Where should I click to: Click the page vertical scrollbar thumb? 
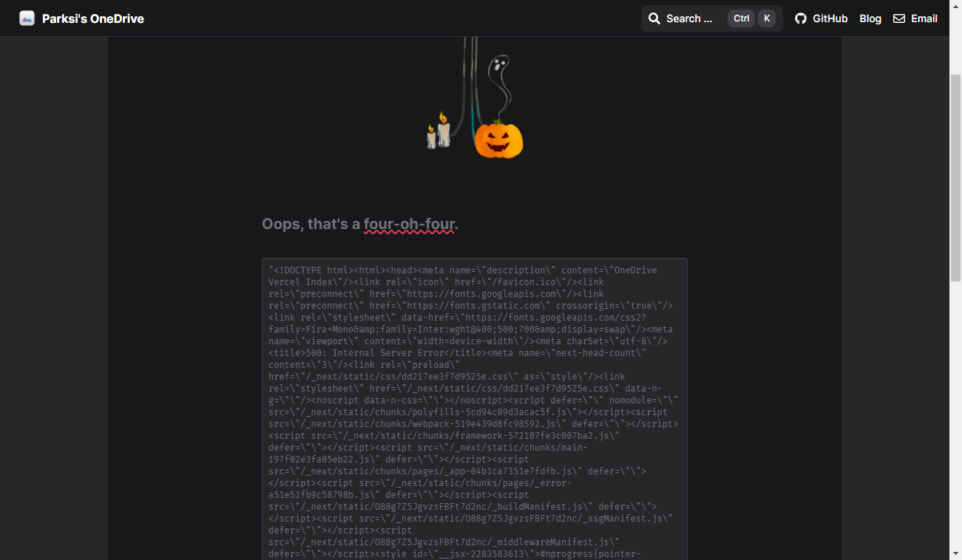[x=955, y=177]
